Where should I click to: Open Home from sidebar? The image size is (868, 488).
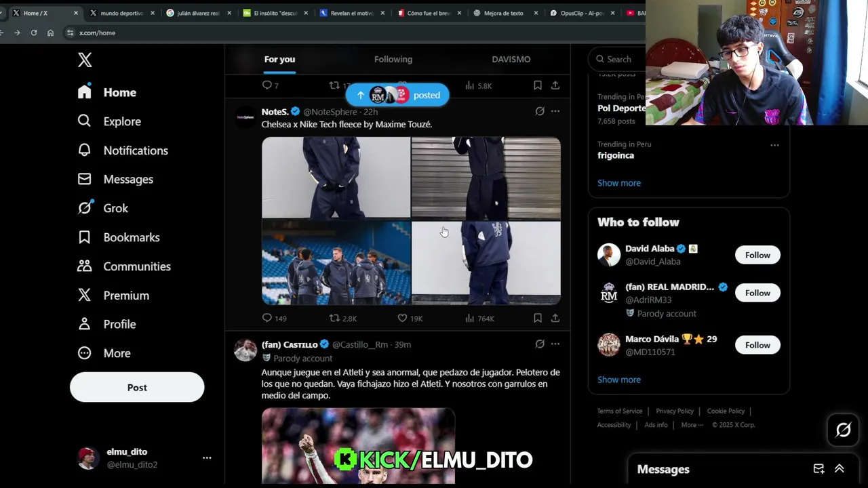[107, 92]
